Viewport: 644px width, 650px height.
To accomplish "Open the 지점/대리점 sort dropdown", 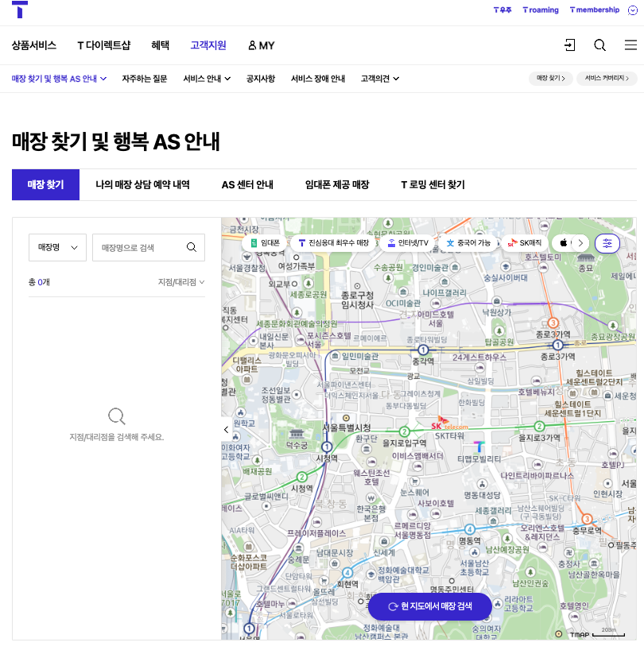I will point(181,282).
